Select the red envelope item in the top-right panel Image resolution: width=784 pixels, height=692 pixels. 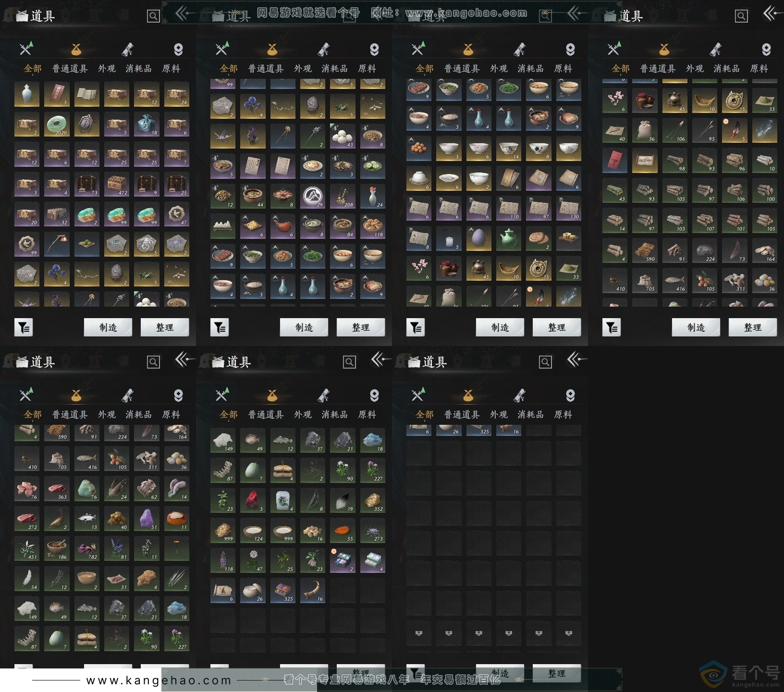(x=615, y=161)
